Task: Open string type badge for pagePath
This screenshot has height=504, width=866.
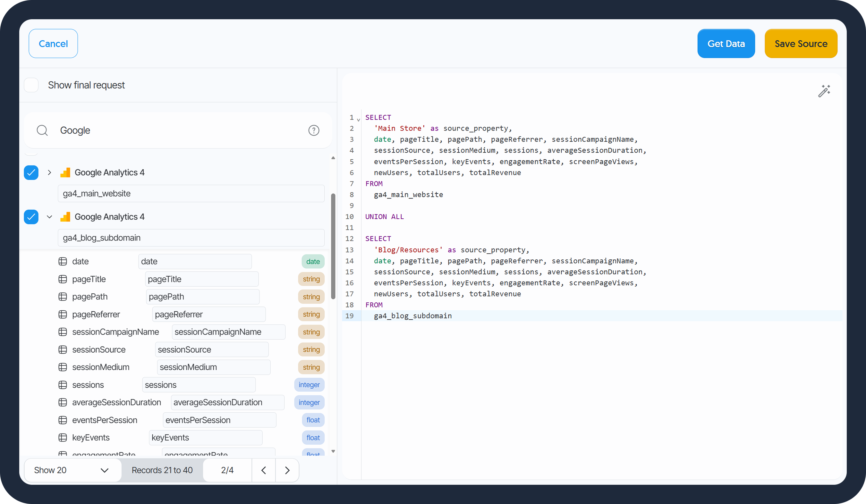Action: (x=311, y=297)
